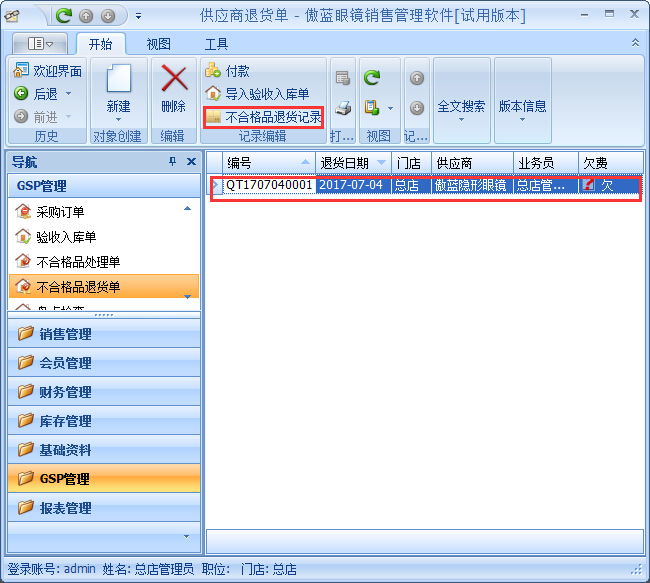Open the 版本信息 version info button
Viewport: 650px width, 583px height.
pyautogui.click(x=522, y=101)
